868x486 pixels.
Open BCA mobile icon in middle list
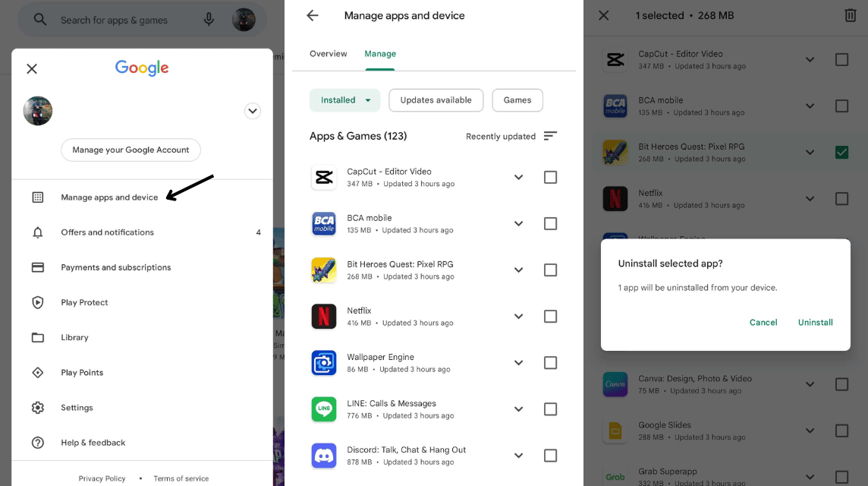pos(324,224)
